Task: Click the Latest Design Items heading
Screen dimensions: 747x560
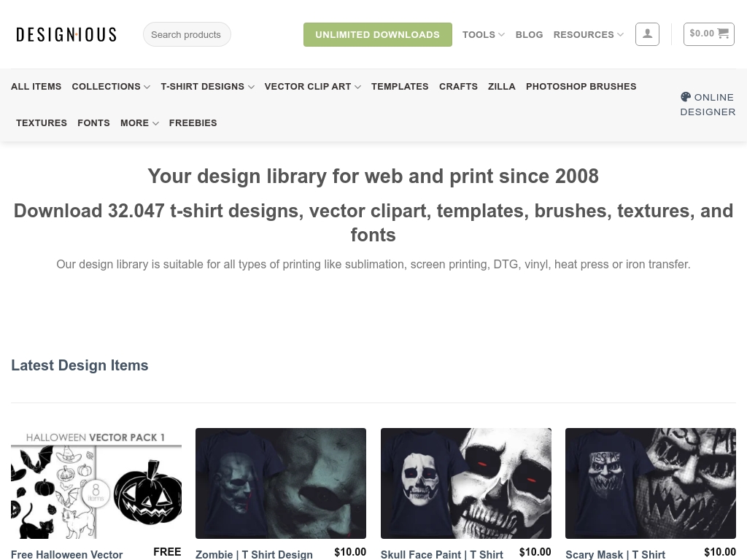Action: point(80,365)
